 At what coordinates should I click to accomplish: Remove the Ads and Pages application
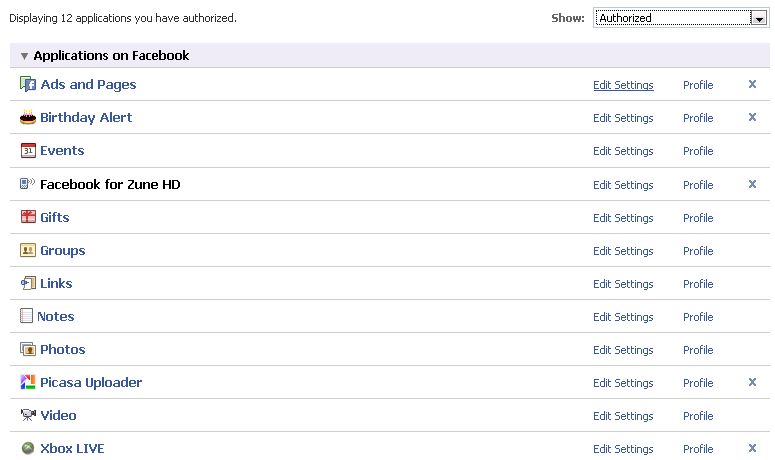(x=752, y=85)
